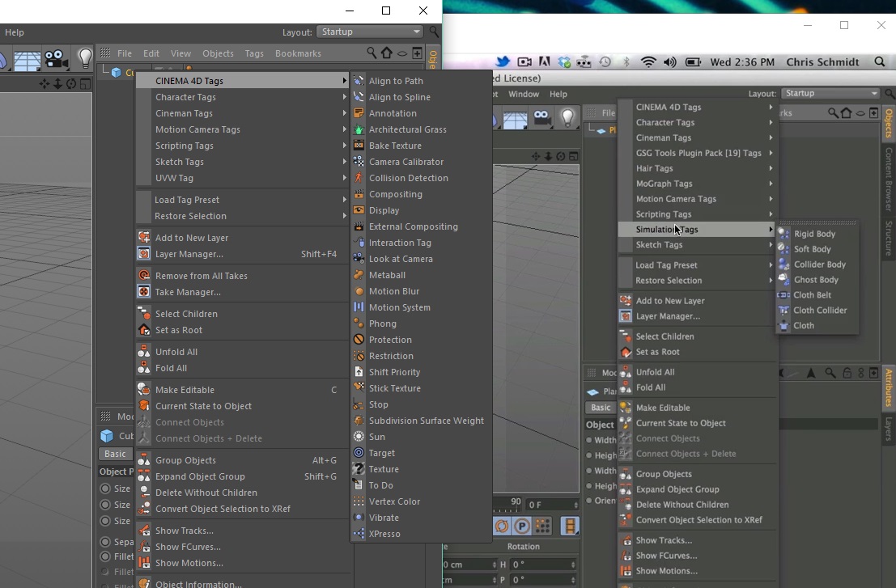Add the Phong tag

421,324
